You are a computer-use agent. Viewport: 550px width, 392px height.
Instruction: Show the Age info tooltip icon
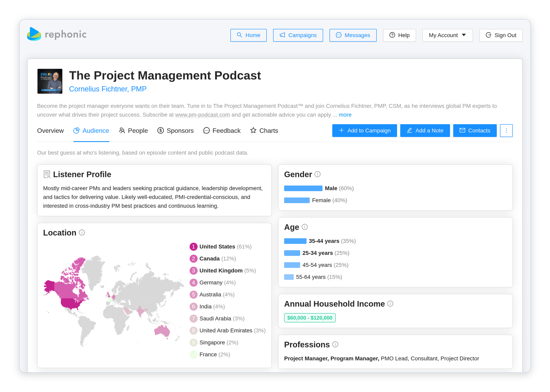pyautogui.click(x=305, y=227)
